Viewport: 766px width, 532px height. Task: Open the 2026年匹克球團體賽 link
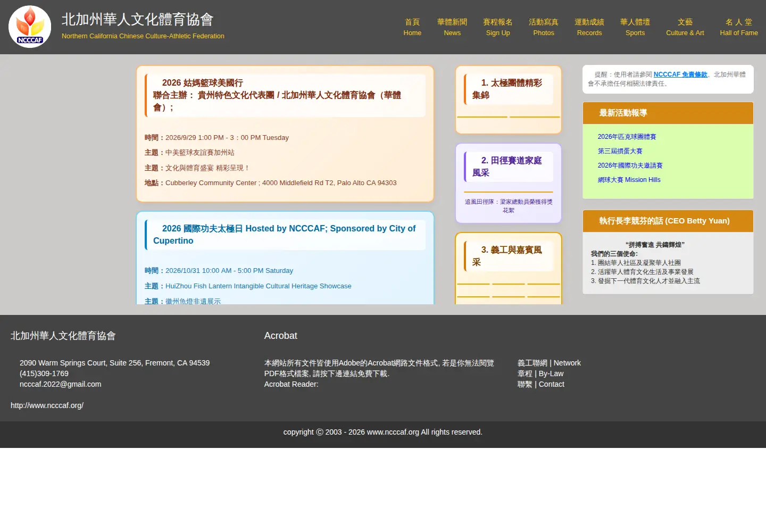tap(627, 137)
